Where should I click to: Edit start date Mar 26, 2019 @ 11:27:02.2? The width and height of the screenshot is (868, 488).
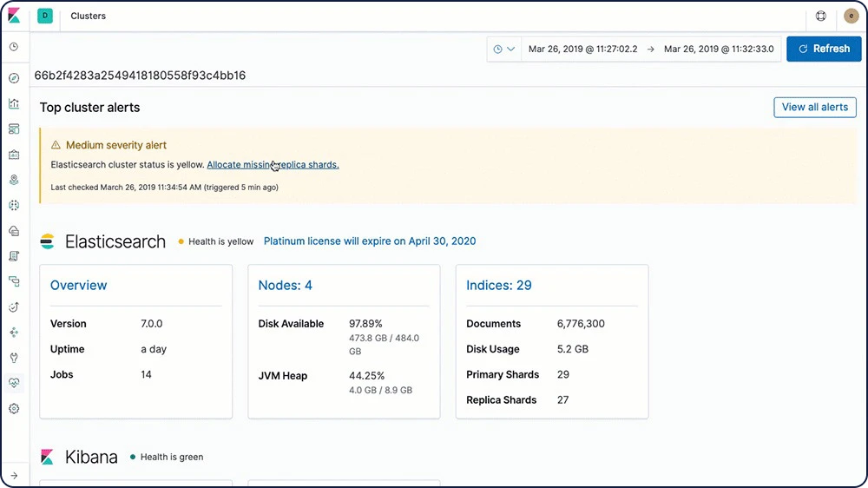point(583,49)
